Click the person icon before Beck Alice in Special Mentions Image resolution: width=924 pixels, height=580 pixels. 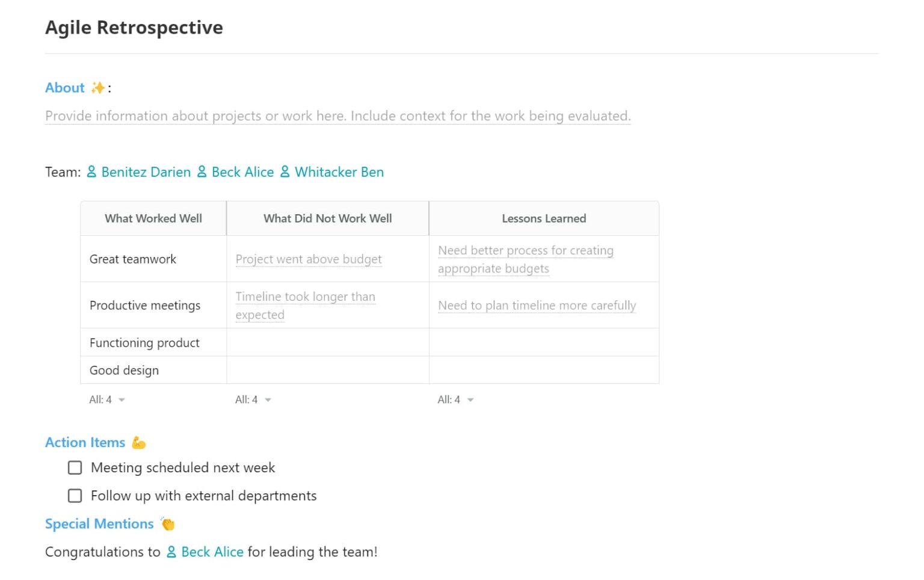[x=171, y=552]
